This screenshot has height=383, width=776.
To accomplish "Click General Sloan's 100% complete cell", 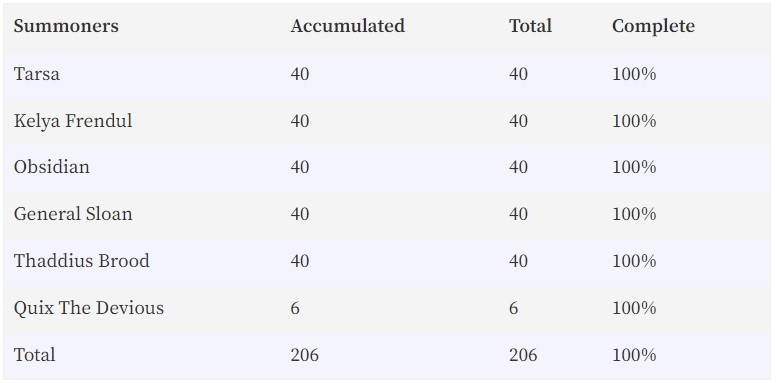I will 634,214.
